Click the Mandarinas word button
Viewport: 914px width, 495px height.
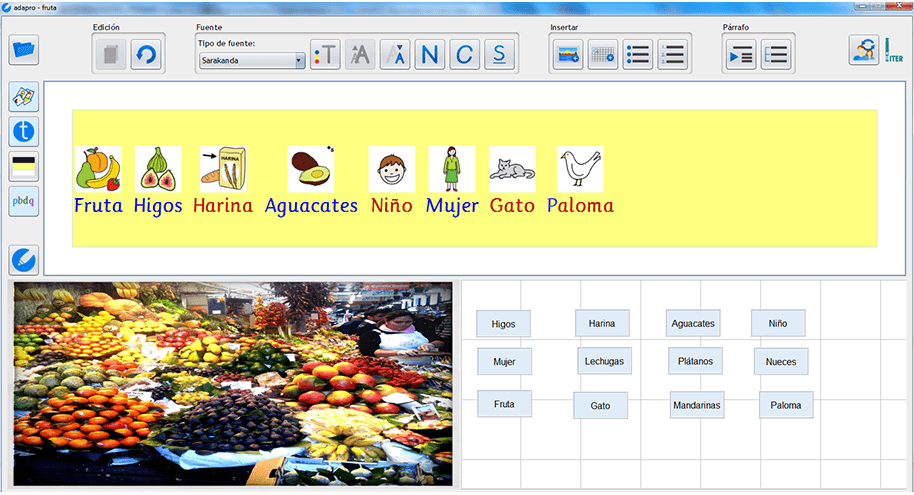697,406
